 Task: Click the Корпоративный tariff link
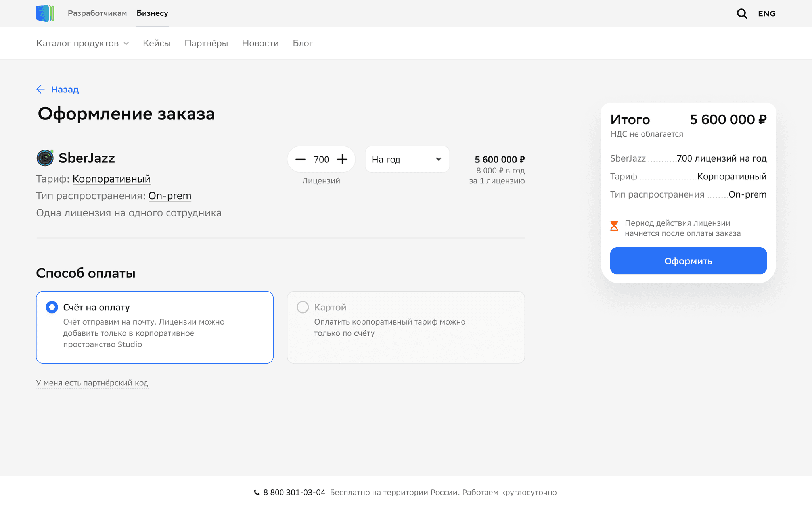tap(111, 179)
